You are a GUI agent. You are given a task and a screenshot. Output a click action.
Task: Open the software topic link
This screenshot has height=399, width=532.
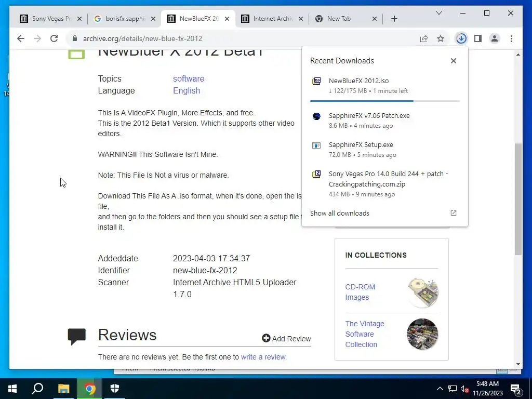pos(189,79)
